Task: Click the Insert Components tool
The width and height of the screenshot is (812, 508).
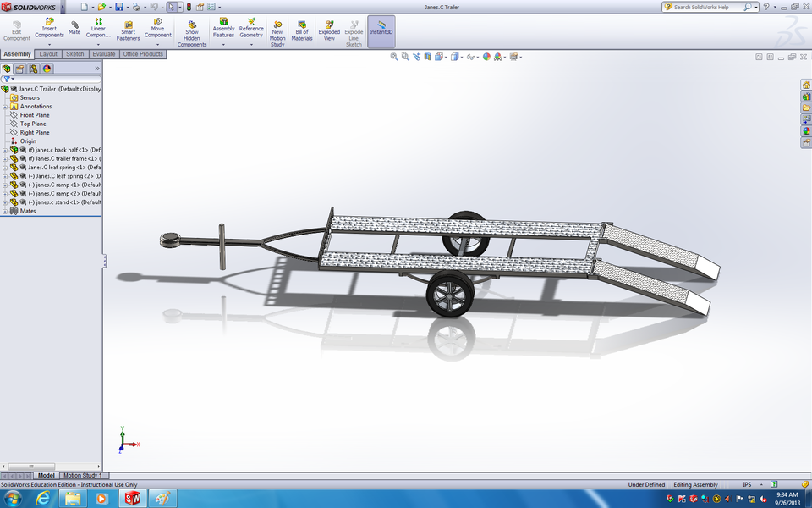Action: tap(49, 29)
